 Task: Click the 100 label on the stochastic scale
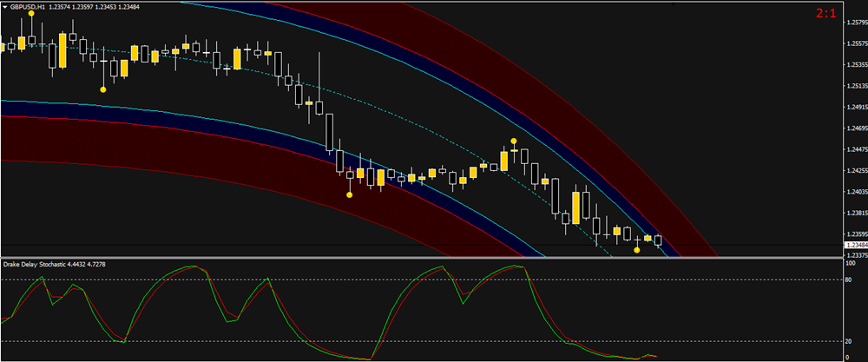point(849,262)
